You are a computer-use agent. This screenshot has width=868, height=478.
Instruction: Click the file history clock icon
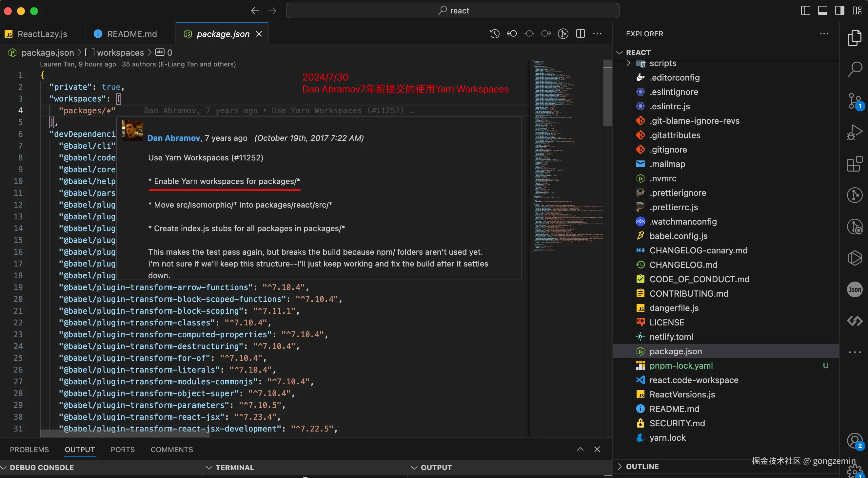pyautogui.click(x=495, y=34)
